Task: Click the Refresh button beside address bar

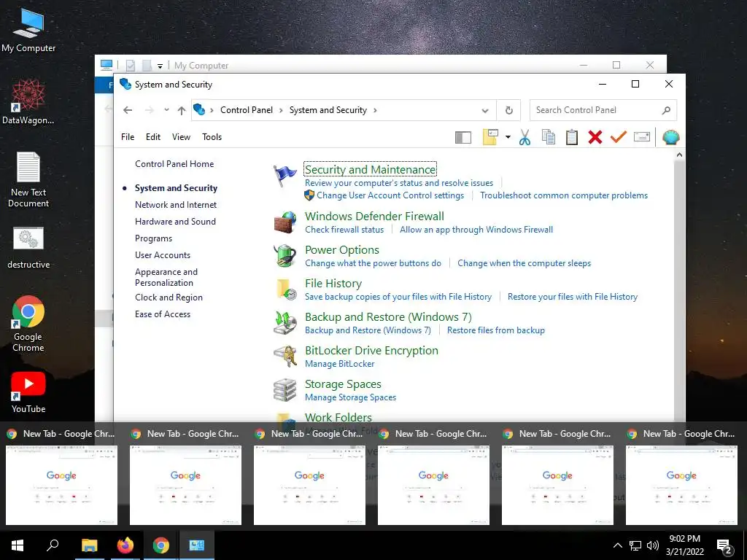Action: 508,111
